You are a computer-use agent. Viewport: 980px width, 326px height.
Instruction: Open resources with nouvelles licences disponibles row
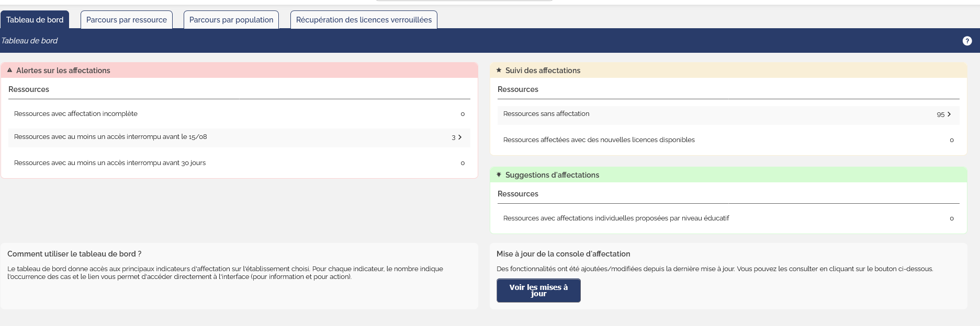(728, 140)
